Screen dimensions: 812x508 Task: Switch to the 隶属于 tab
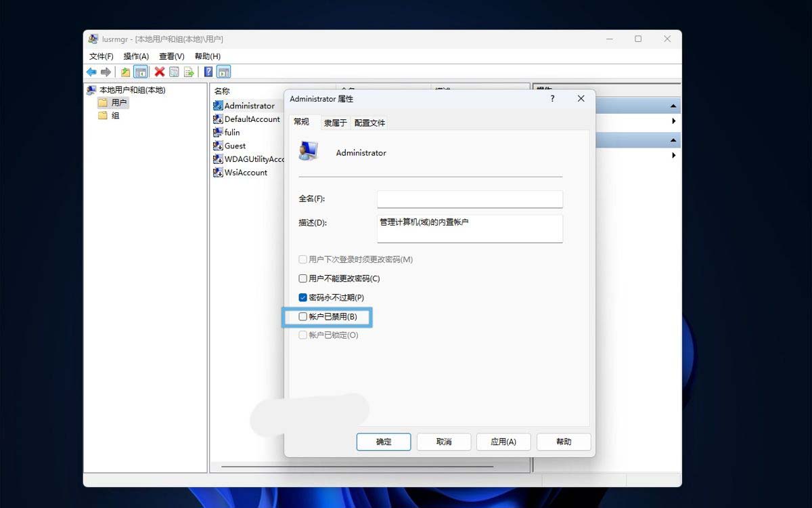pyautogui.click(x=335, y=123)
